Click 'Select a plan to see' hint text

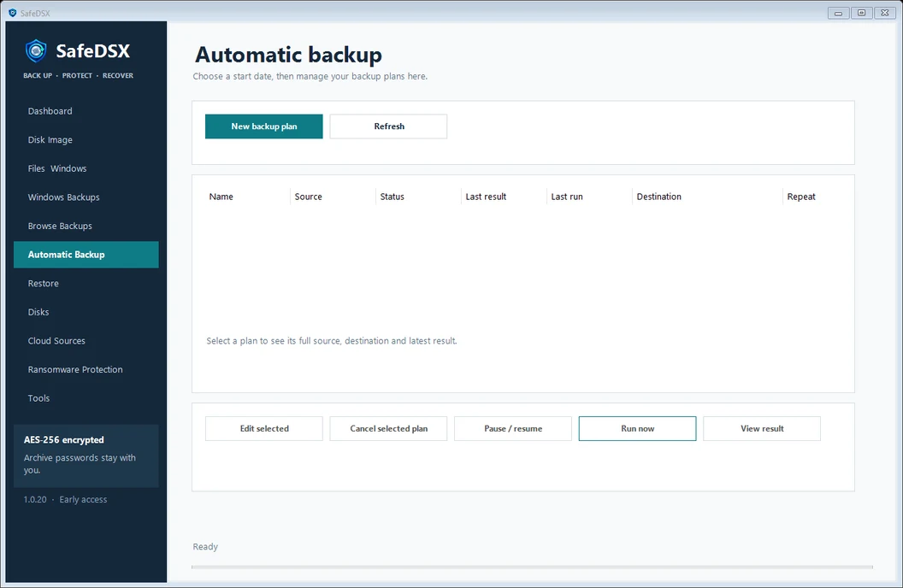pyautogui.click(x=332, y=341)
